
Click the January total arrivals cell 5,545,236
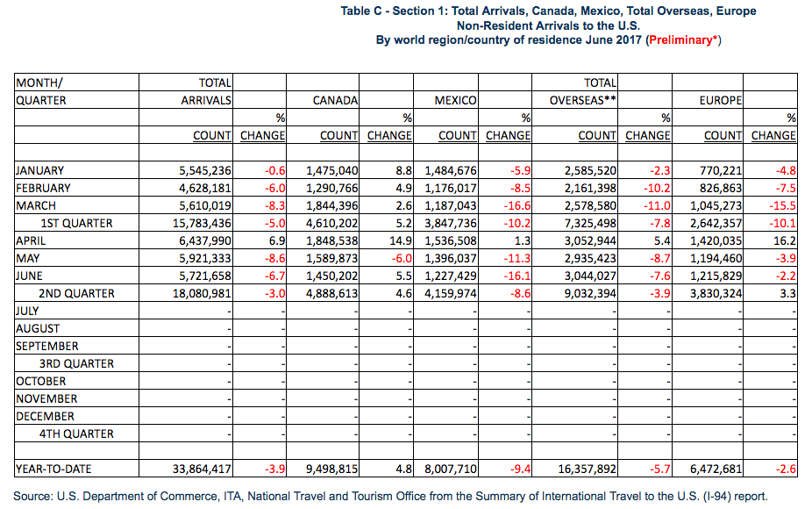click(x=202, y=170)
